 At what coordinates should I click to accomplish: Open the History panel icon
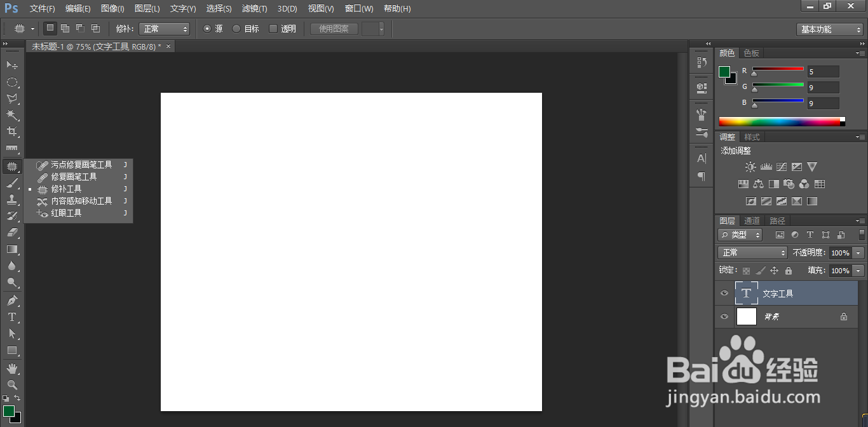(x=702, y=62)
